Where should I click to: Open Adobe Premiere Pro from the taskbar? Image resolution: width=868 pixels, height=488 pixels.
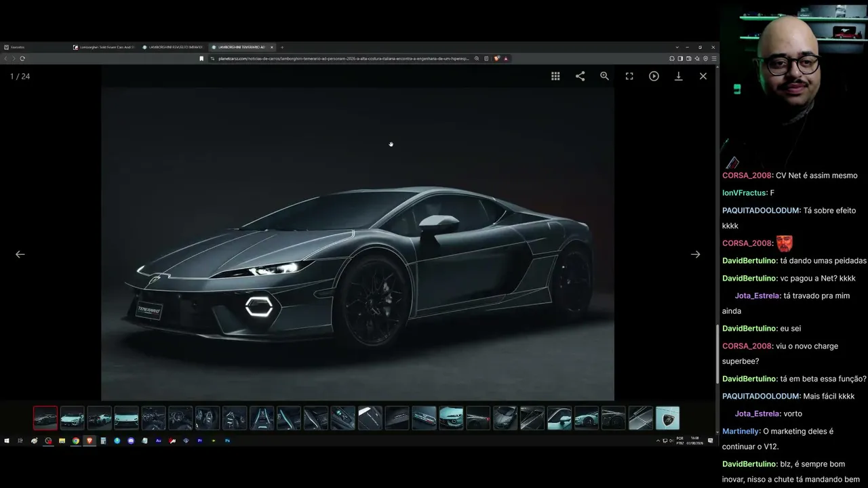(200, 441)
